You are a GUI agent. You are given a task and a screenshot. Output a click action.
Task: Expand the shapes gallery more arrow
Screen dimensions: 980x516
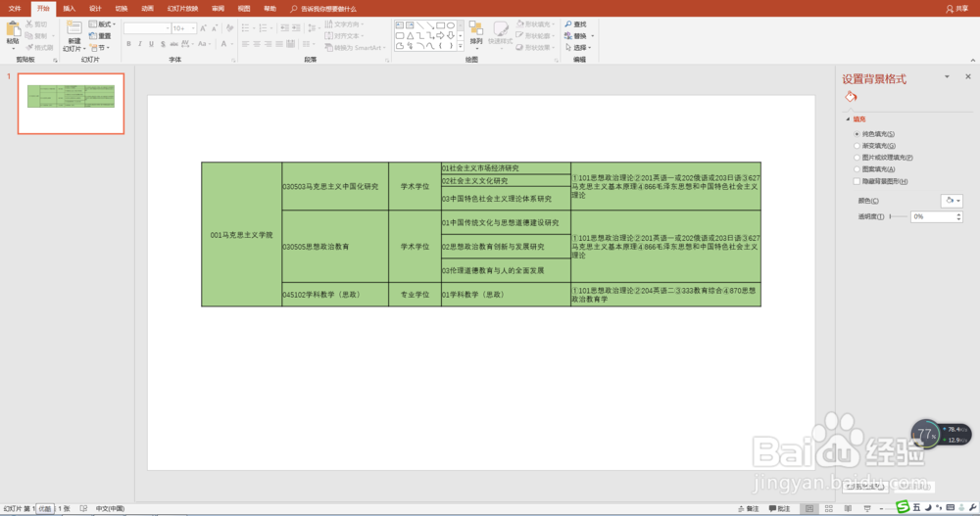(x=461, y=46)
